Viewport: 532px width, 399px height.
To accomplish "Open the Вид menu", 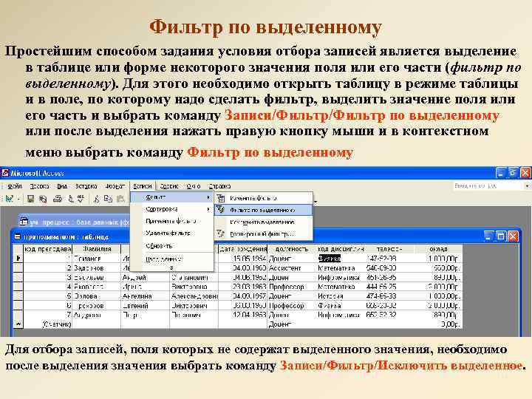I will click(x=62, y=186).
